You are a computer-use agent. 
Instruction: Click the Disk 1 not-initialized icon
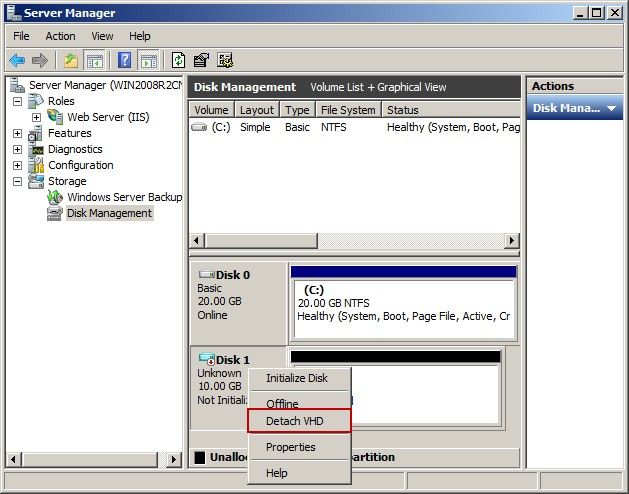point(206,358)
